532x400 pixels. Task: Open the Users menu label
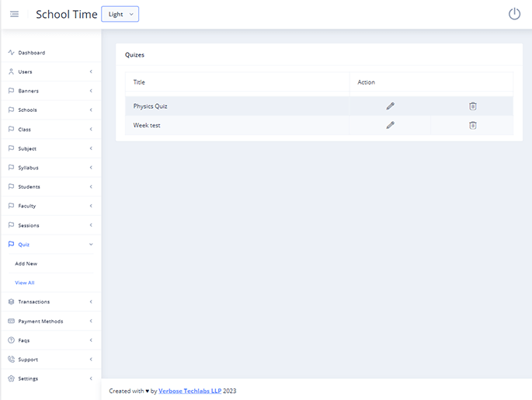click(x=25, y=71)
